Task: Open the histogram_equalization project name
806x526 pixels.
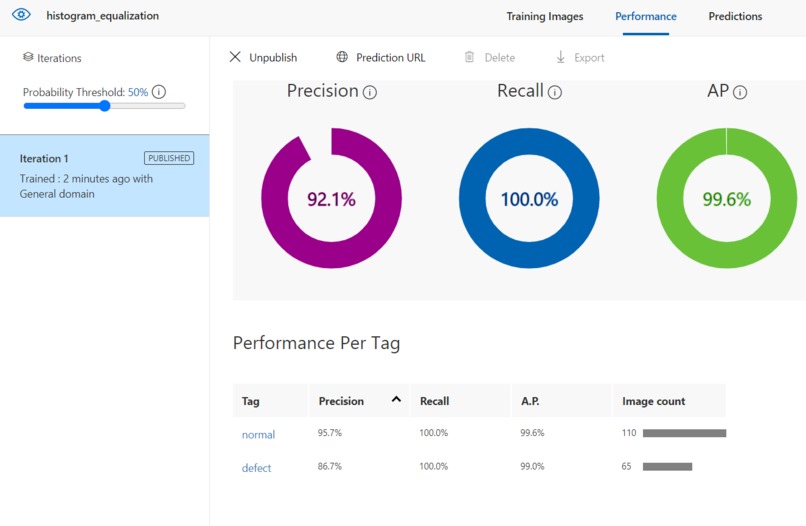Action: pos(102,16)
